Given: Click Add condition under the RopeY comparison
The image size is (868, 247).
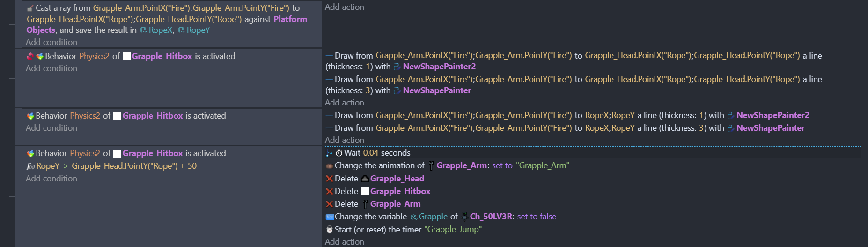Looking at the screenshot, I should pyautogui.click(x=51, y=179).
